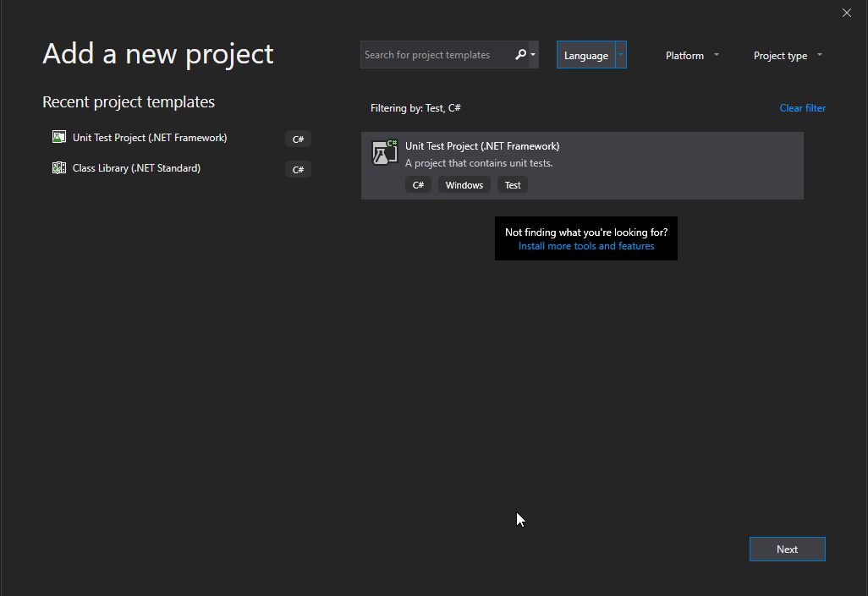Open the Project type filter dropdown
The width and height of the screenshot is (868, 596).
(786, 54)
